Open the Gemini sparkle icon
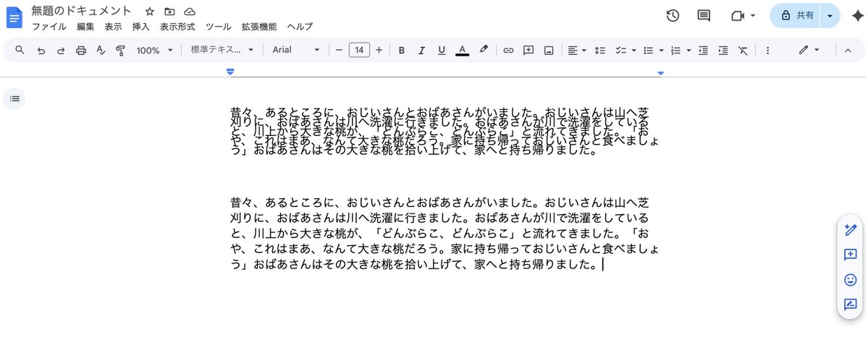The width and height of the screenshot is (868, 361). (857, 15)
